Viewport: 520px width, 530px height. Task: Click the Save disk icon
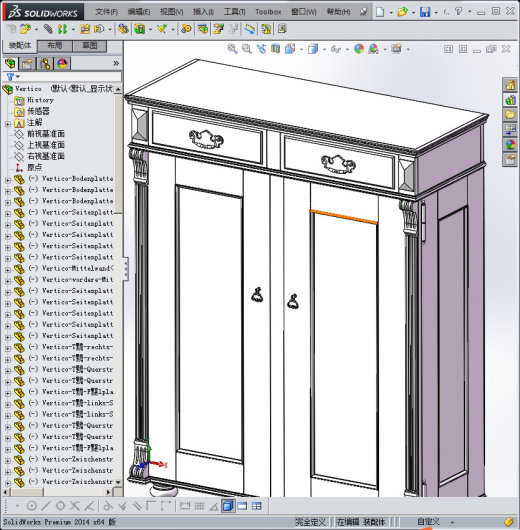click(x=425, y=12)
